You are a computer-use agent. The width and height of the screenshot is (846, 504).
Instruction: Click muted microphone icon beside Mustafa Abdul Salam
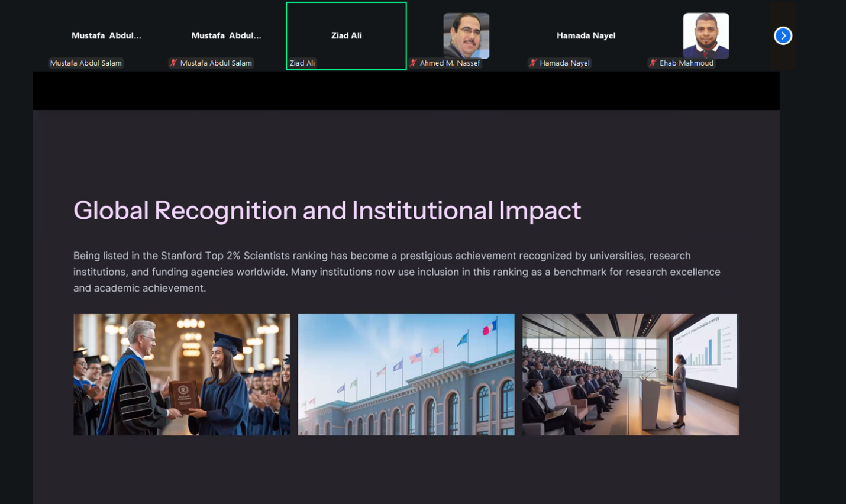coord(173,63)
